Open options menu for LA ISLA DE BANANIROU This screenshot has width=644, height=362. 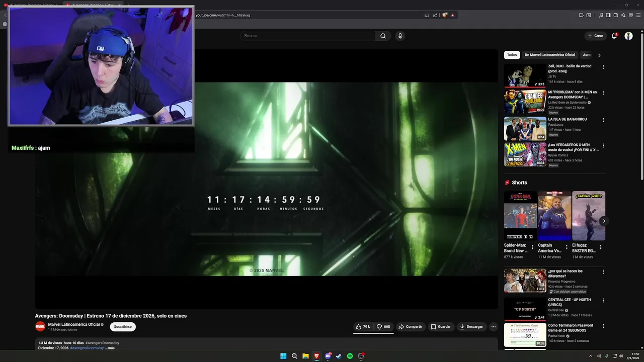point(603,120)
